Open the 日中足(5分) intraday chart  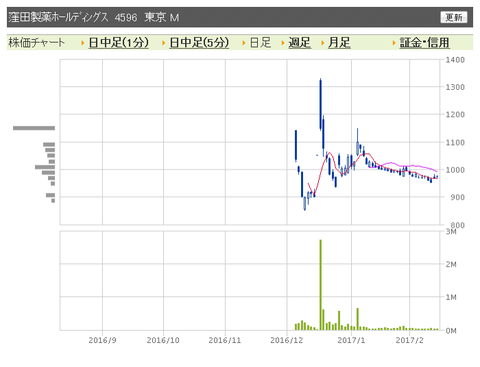(x=199, y=43)
